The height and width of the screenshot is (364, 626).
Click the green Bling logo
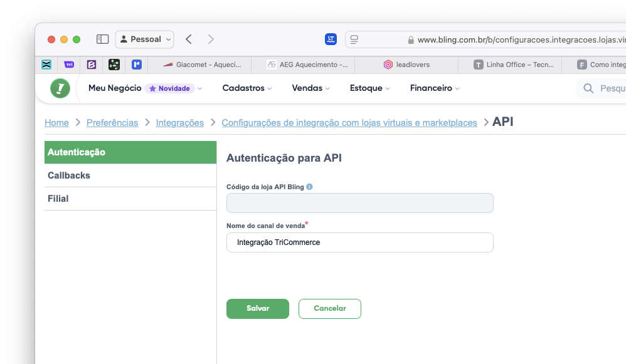pyautogui.click(x=60, y=88)
